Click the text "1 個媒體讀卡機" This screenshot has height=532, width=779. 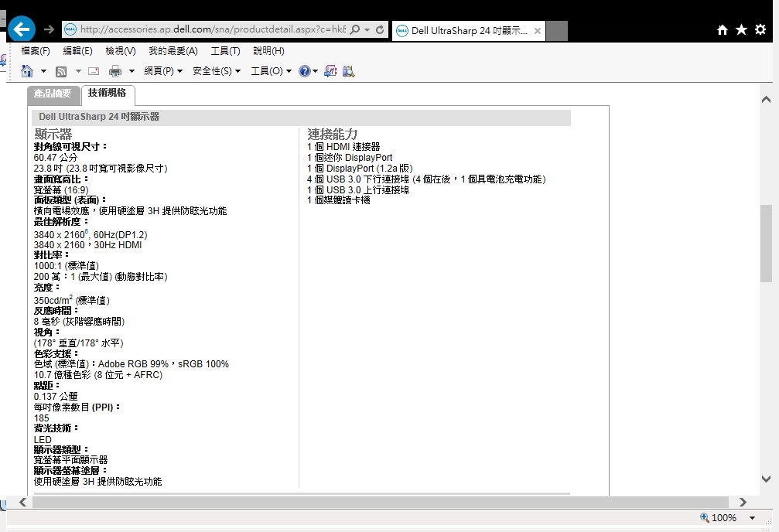coord(338,200)
